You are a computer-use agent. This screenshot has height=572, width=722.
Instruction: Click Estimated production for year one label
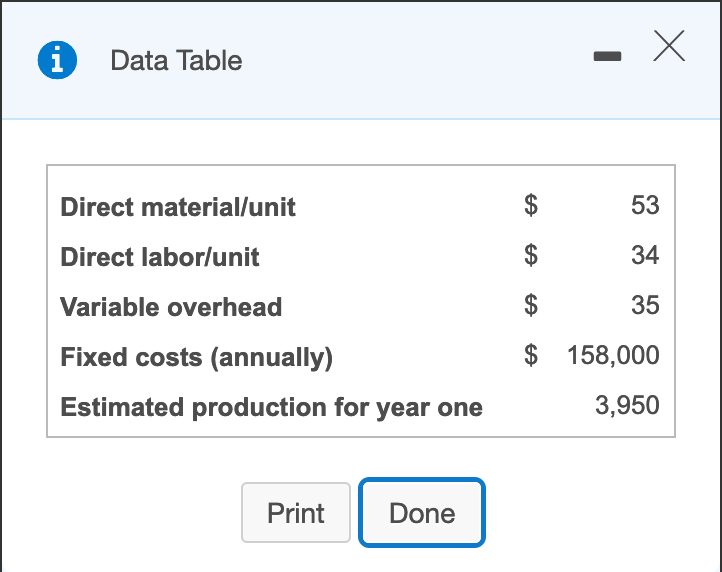click(271, 407)
